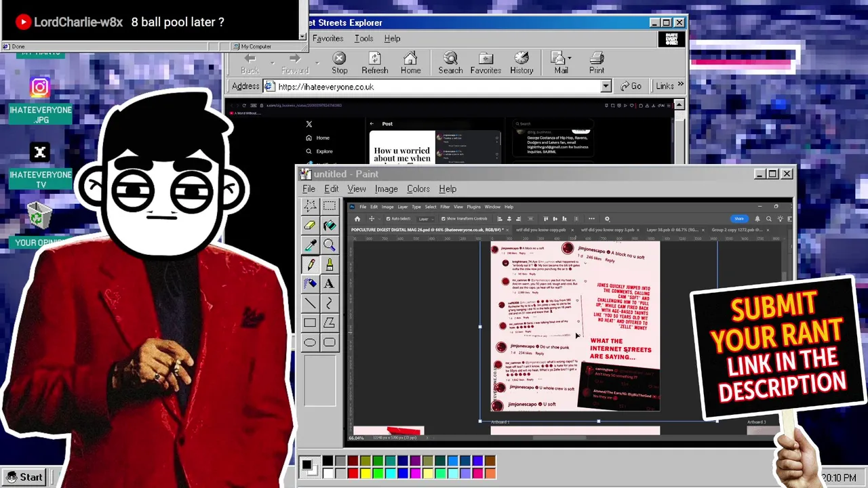868x488 pixels.
Task: Click Home link in X sidebar
Action: pyautogui.click(x=318, y=138)
